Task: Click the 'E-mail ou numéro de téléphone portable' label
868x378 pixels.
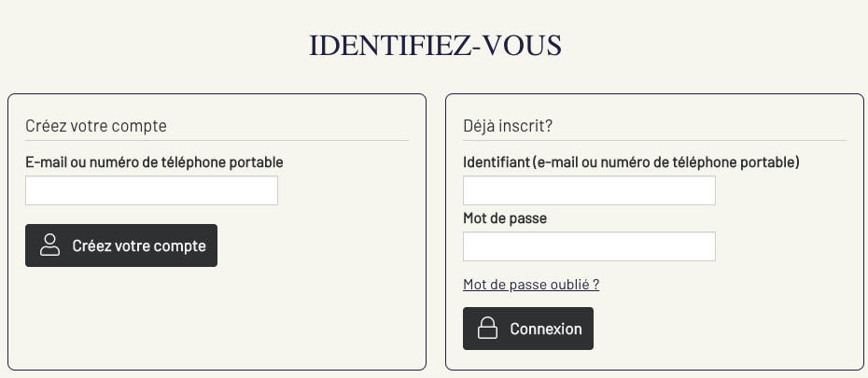Action: coord(154,162)
